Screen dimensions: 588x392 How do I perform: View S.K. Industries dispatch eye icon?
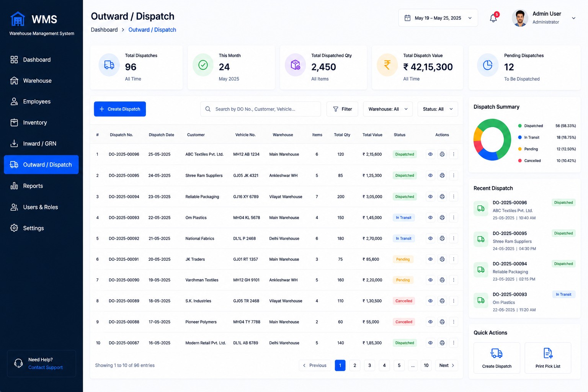point(430,301)
